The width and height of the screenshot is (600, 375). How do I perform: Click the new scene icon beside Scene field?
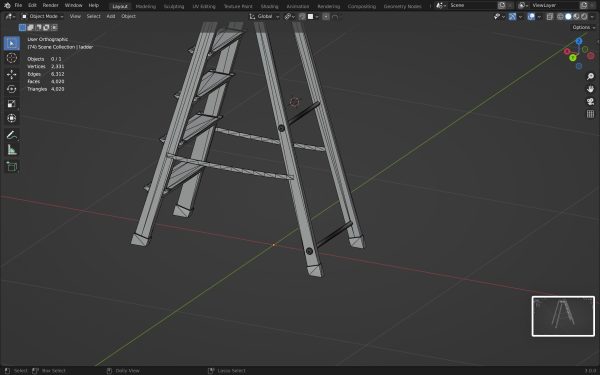tap(502, 5)
